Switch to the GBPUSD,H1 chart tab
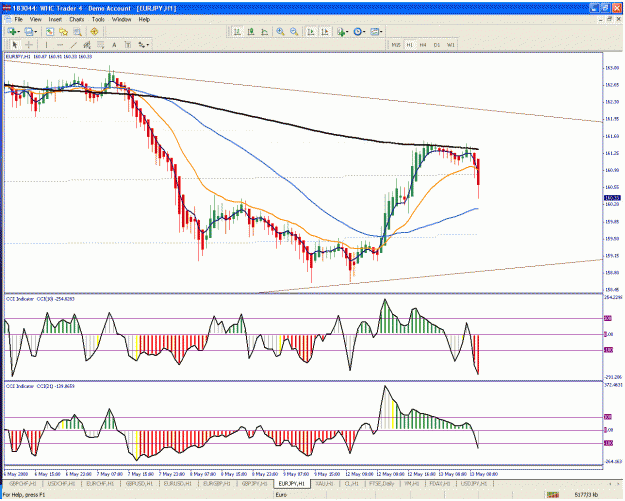625x501 pixels. 139,483
